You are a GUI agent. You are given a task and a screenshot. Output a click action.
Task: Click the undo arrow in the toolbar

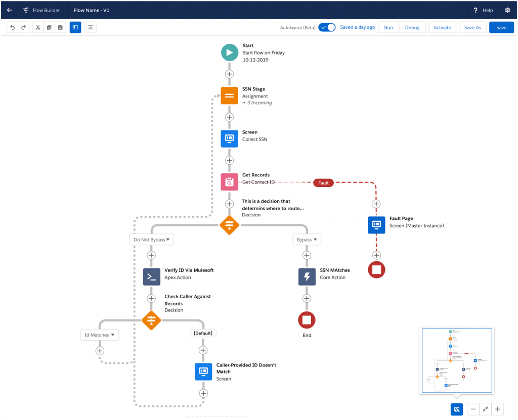[13, 27]
